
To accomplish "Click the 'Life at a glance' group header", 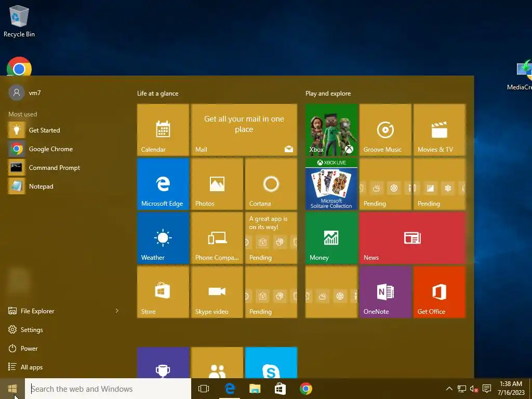I will [x=158, y=94].
